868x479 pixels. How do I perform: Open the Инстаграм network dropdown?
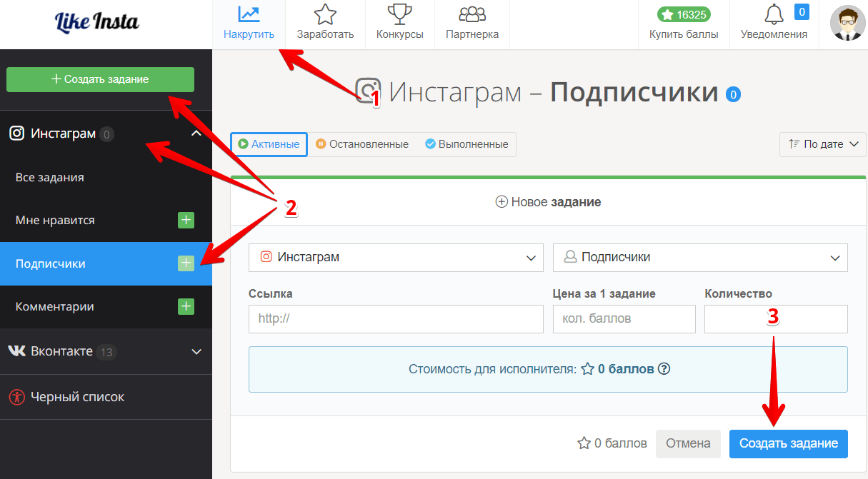click(396, 258)
